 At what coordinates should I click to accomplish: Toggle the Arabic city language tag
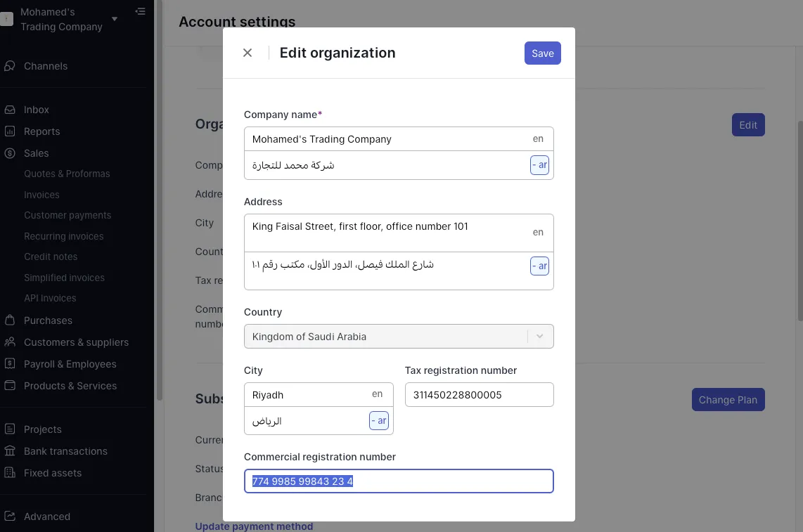[378, 420]
